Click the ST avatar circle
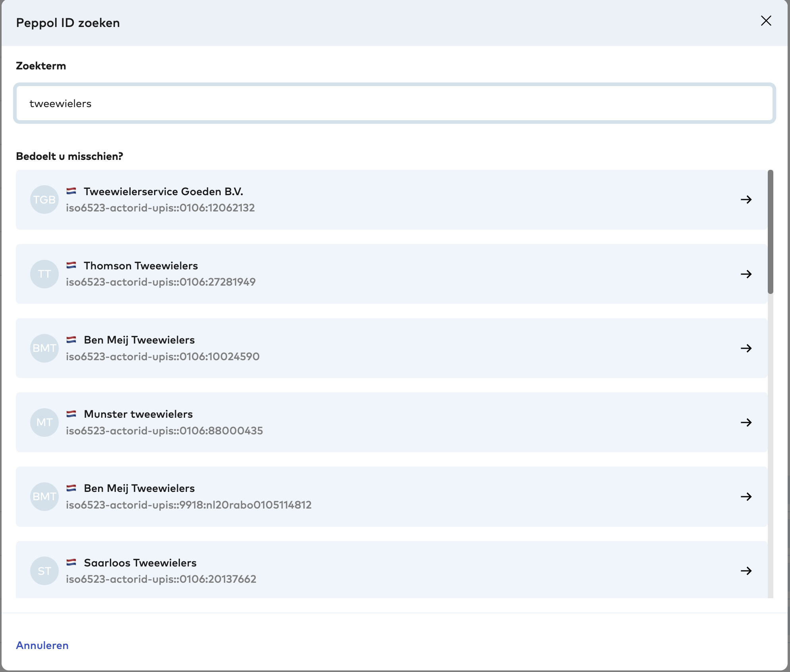The height and width of the screenshot is (672, 790). point(44,571)
